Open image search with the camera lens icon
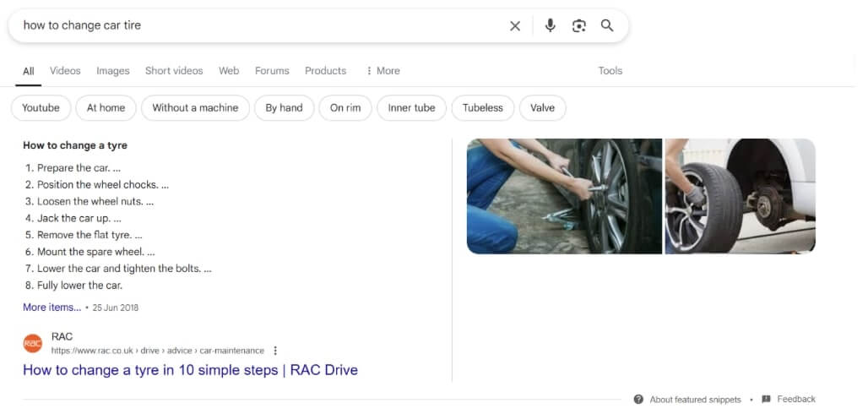868x414 pixels. click(x=579, y=25)
